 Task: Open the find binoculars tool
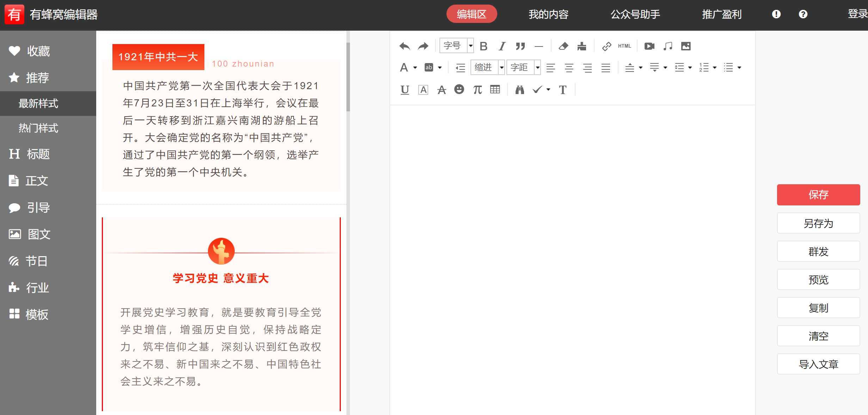(x=519, y=90)
